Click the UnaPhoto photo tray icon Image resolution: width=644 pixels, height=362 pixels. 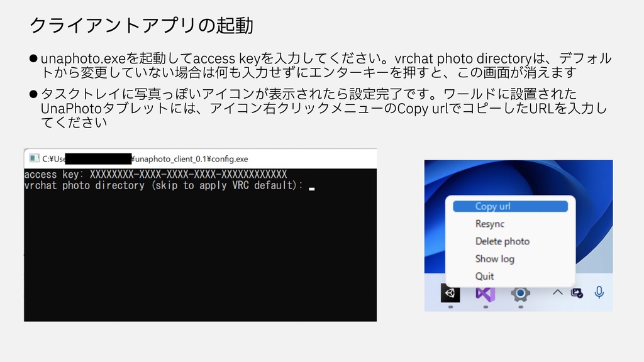point(577,293)
